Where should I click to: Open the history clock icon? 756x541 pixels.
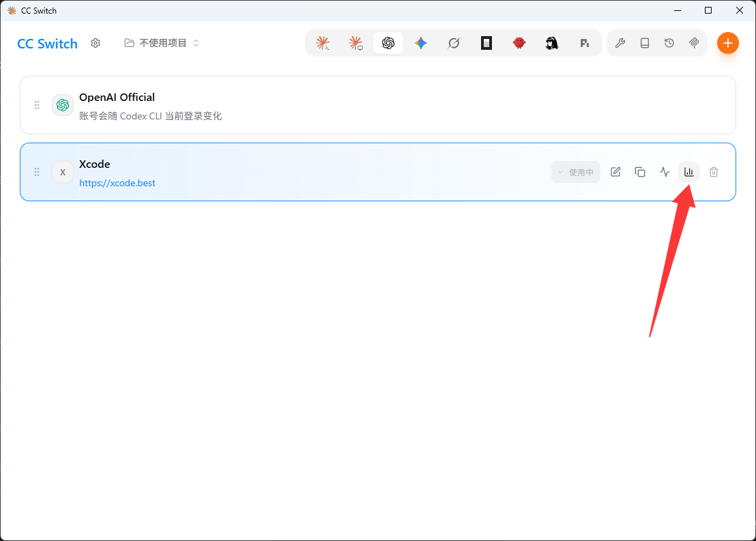669,44
